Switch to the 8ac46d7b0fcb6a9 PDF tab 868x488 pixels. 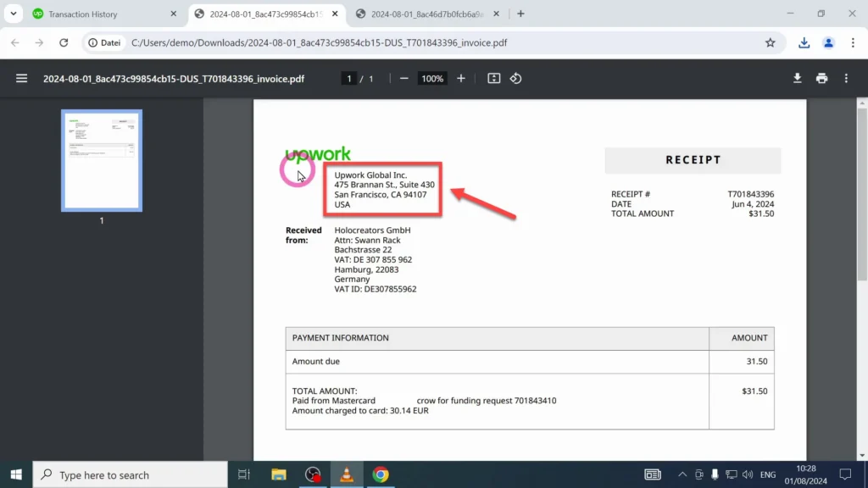pyautogui.click(x=426, y=14)
